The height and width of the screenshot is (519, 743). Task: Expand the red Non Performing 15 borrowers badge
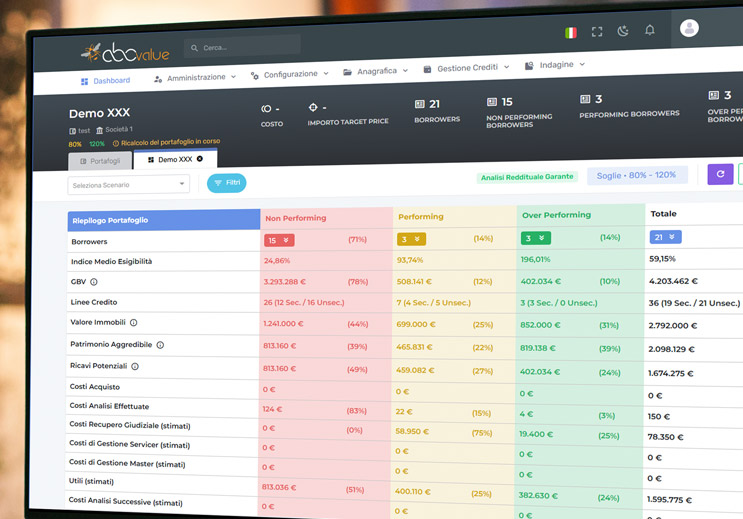click(x=279, y=240)
